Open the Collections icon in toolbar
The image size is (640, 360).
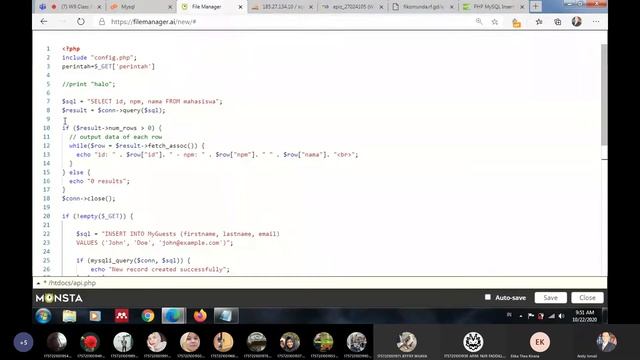(x=558, y=22)
